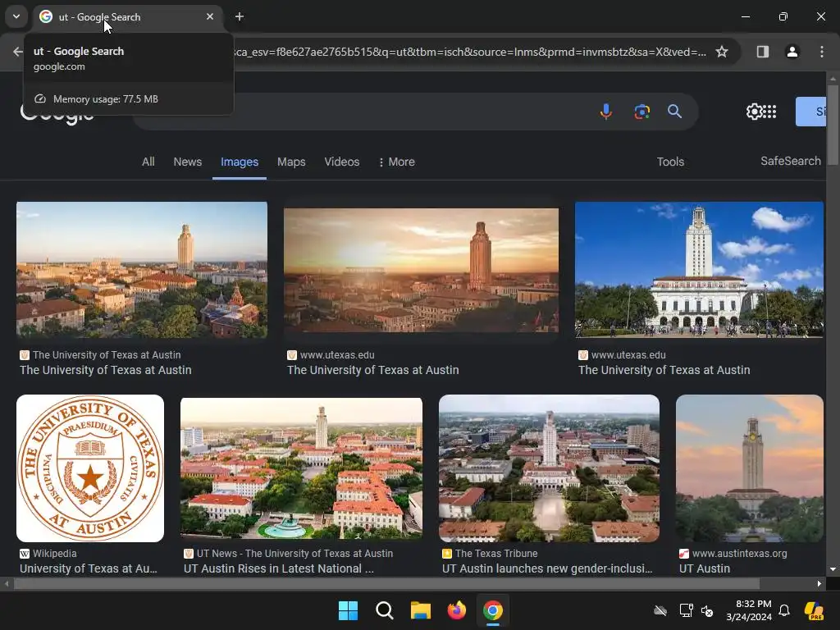Select the Images tab
Image resolution: width=840 pixels, height=630 pixels.
240,162
